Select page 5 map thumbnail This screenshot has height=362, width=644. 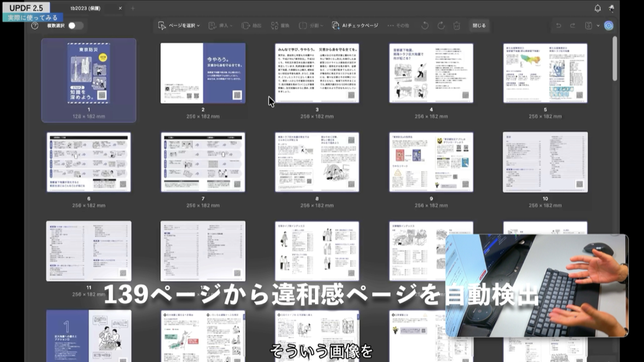click(546, 73)
